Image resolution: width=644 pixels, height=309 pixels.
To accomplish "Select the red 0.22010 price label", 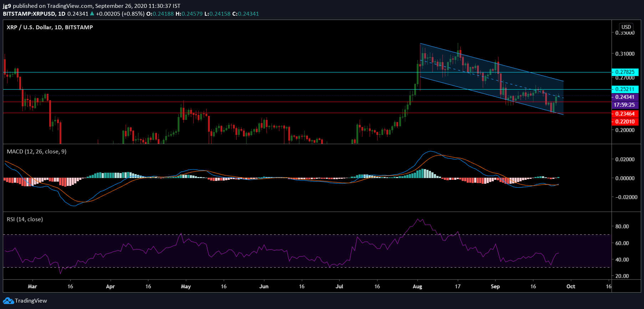I will click(x=625, y=122).
